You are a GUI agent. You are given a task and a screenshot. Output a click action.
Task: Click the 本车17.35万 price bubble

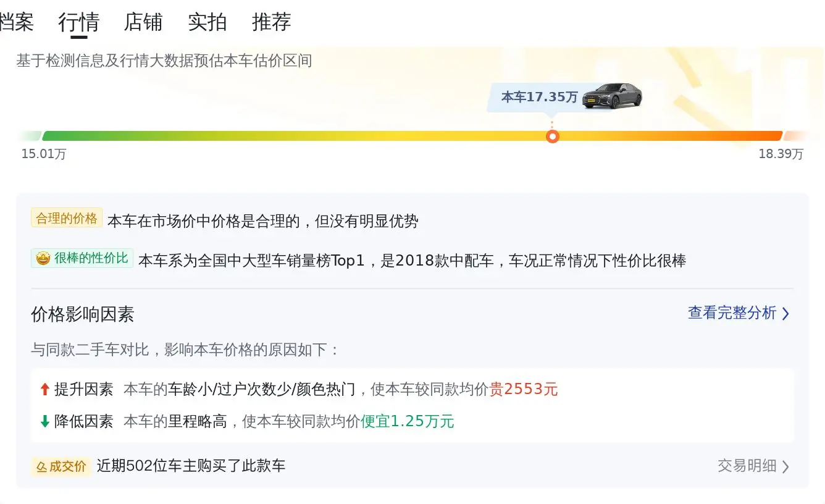539,97
